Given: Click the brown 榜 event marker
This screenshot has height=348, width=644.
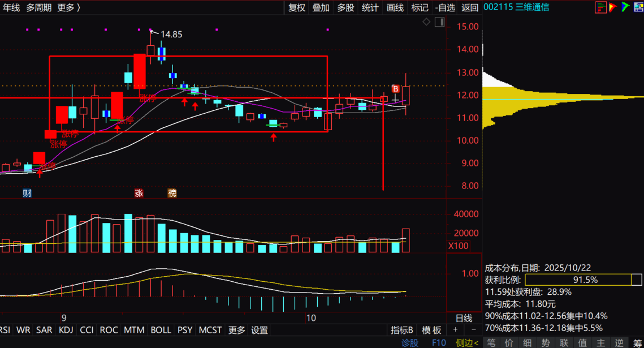Looking at the screenshot, I should click(x=172, y=193).
